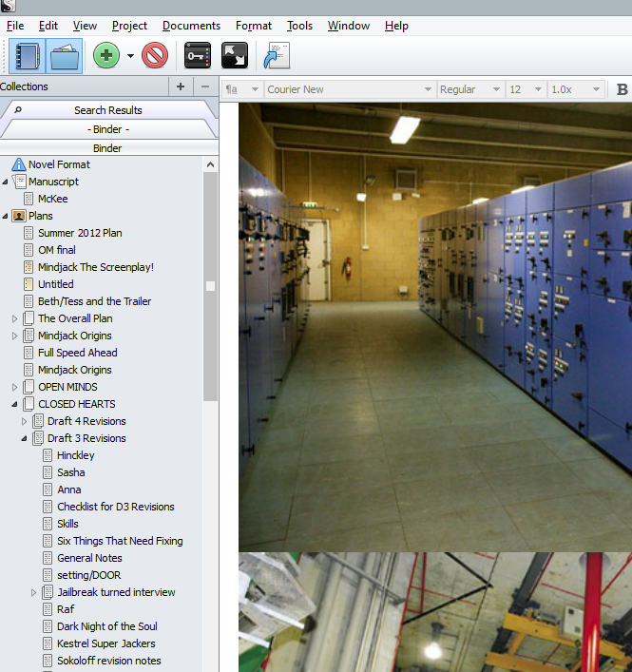
Task: Collapse the Draft 3 Revisions folder
Action: pos(25,438)
